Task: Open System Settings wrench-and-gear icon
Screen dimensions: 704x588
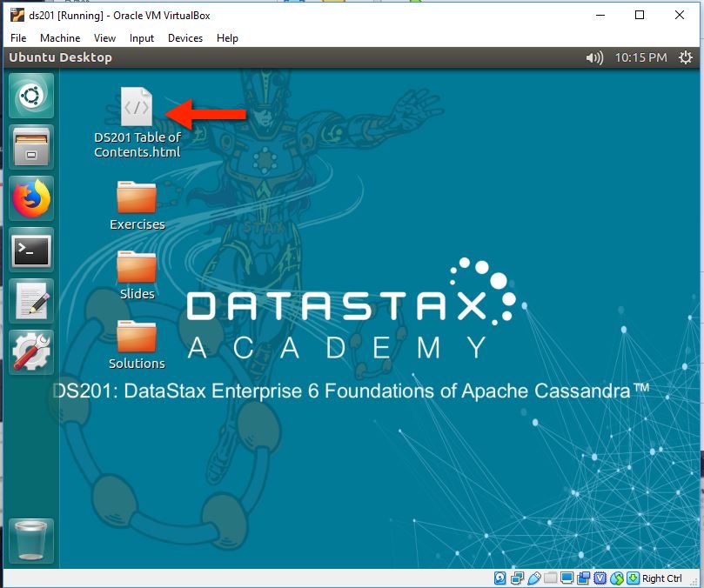Action: point(31,352)
